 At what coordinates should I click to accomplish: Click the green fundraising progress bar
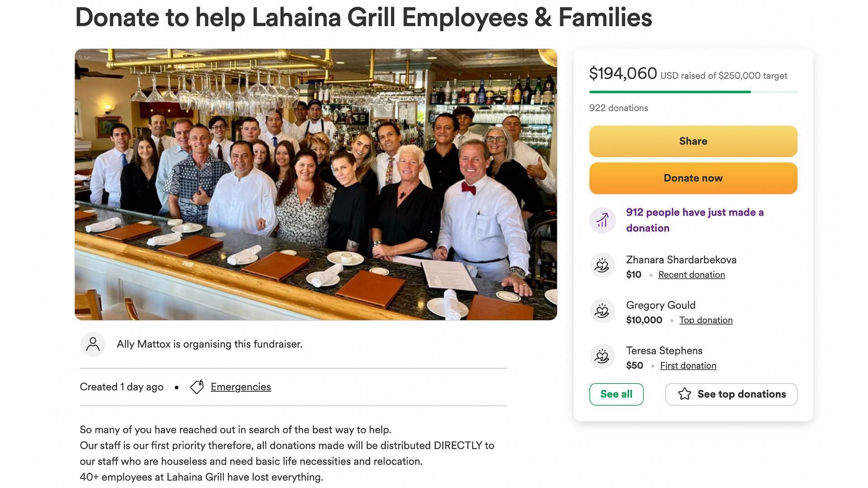pos(670,92)
